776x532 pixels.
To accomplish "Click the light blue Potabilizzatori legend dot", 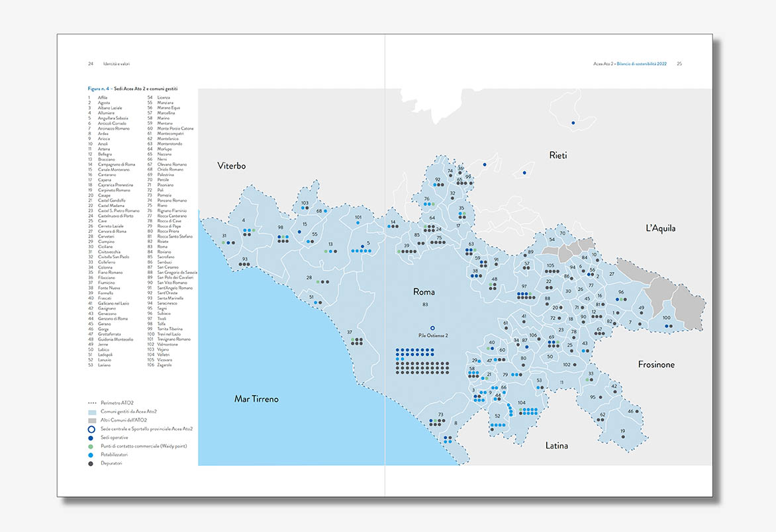I will pyautogui.click(x=91, y=455).
